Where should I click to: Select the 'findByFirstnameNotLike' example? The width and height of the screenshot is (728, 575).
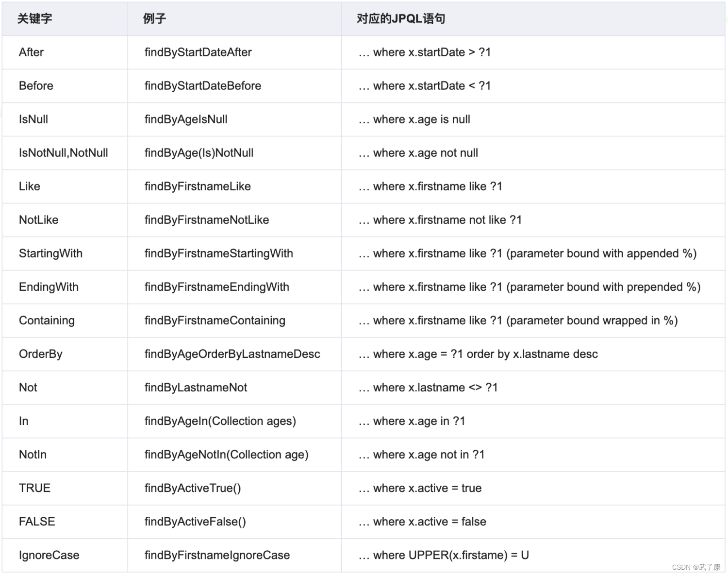coord(207,220)
